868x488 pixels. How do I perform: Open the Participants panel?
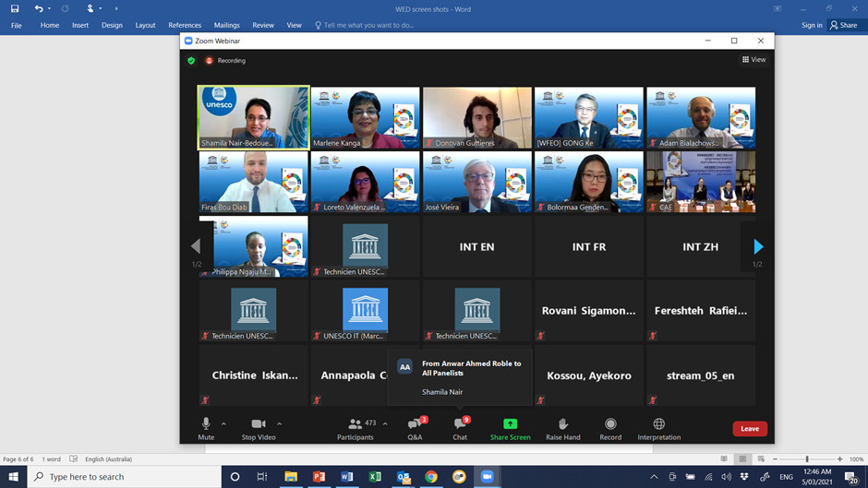click(356, 429)
